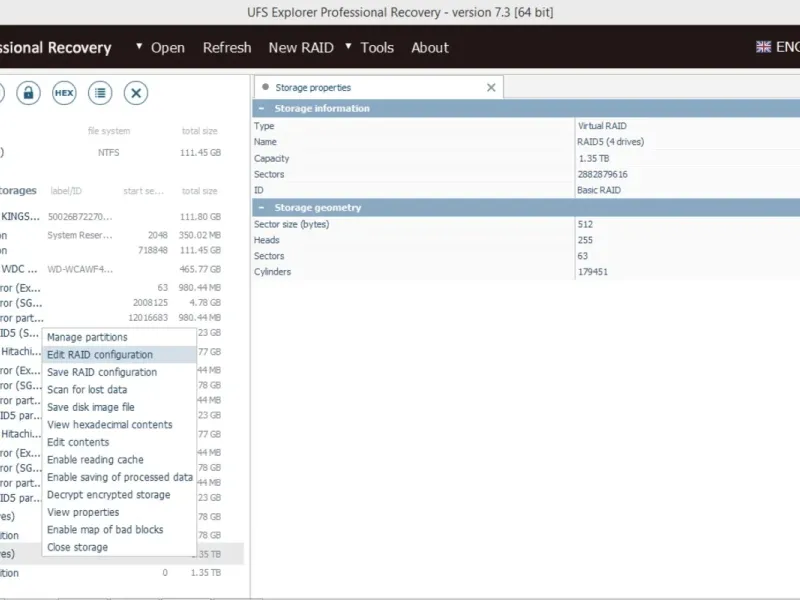Choose Edit contents from context menu
This screenshot has height=600, width=800.
click(119, 442)
